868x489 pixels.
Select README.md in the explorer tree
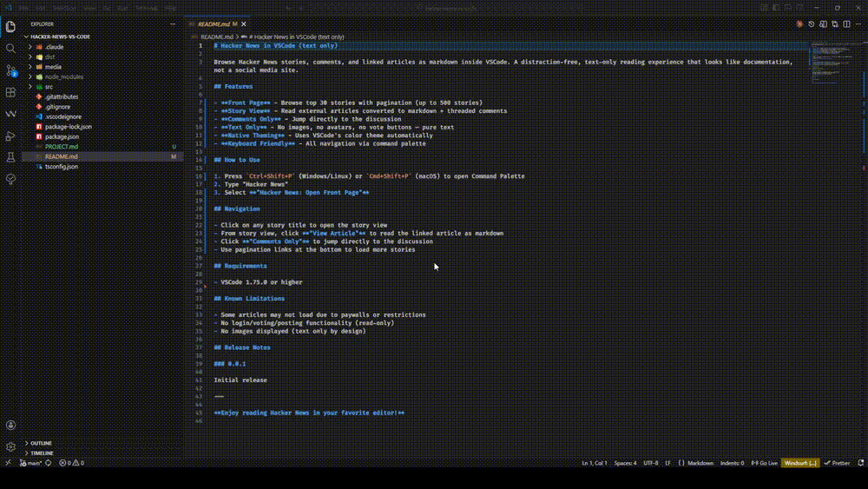(102, 156)
